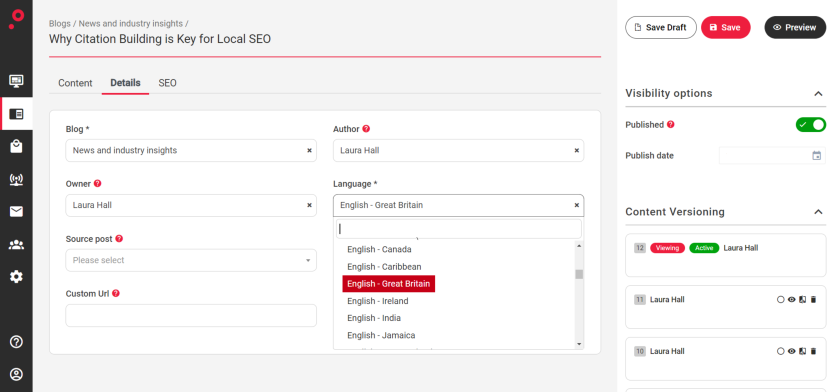The width and height of the screenshot is (831, 392).
Task: Clear the Author field with its x
Action: (x=577, y=150)
